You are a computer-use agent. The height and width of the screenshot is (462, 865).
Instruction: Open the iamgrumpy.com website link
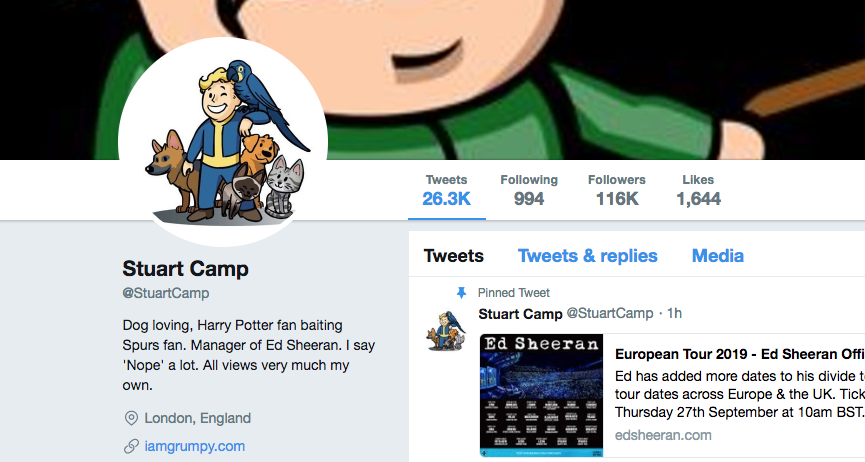[x=195, y=446]
